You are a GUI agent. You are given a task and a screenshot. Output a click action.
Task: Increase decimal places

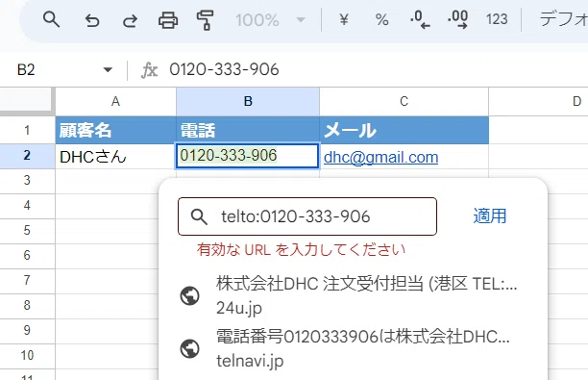458,19
